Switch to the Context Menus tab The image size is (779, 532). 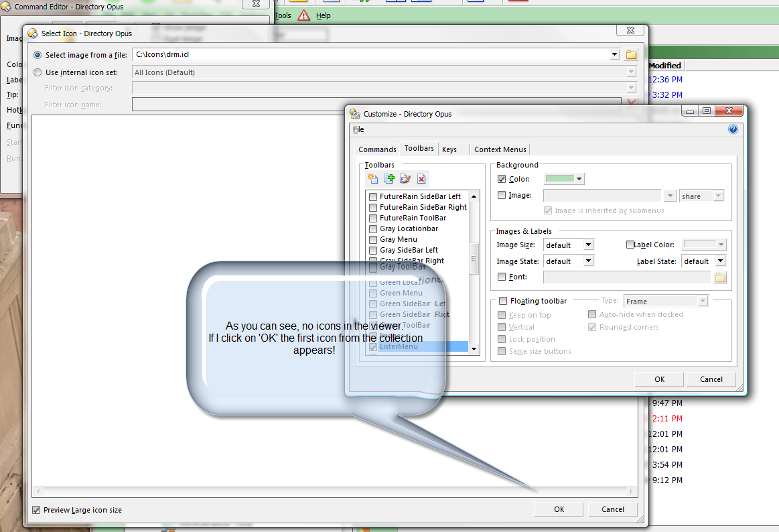[x=500, y=149]
